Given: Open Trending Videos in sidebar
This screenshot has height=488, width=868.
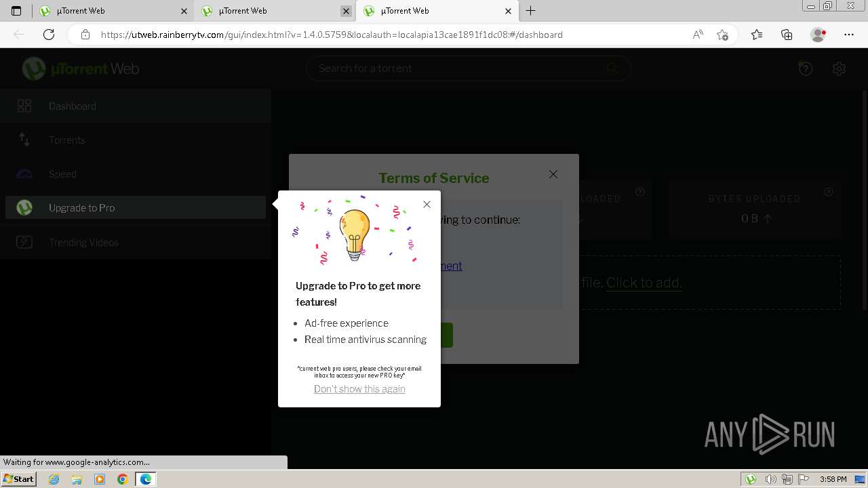Looking at the screenshot, I should pyautogui.click(x=136, y=243).
